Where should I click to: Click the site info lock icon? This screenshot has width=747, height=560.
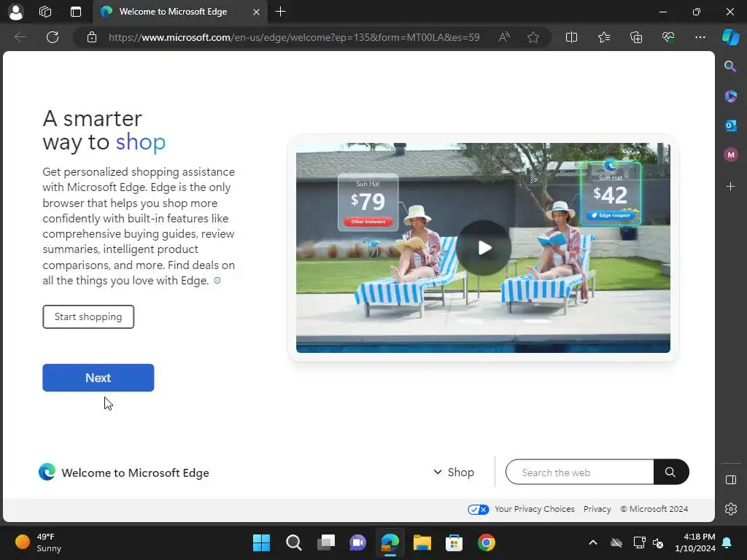pyautogui.click(x=92, y=37)
